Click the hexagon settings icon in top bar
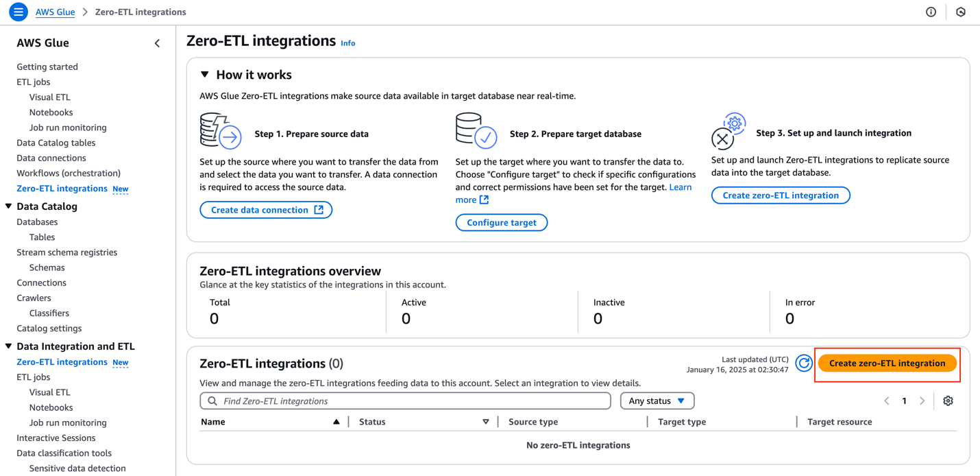Viewport: 980px width, 476px height. pyautogui.click(x=961, y=12)
